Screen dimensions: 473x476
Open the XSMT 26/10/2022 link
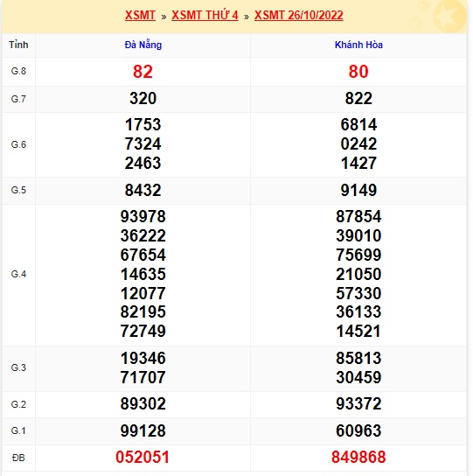point(298,15)
